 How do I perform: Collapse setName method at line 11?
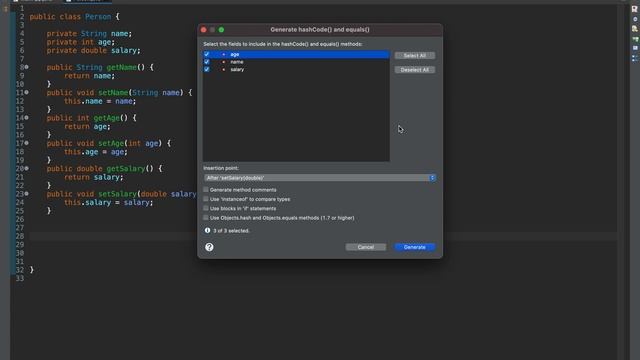(x=27, y=92)
